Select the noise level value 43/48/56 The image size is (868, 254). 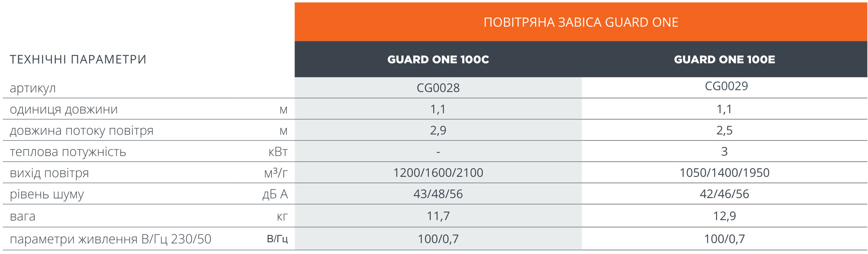point(438,194)
